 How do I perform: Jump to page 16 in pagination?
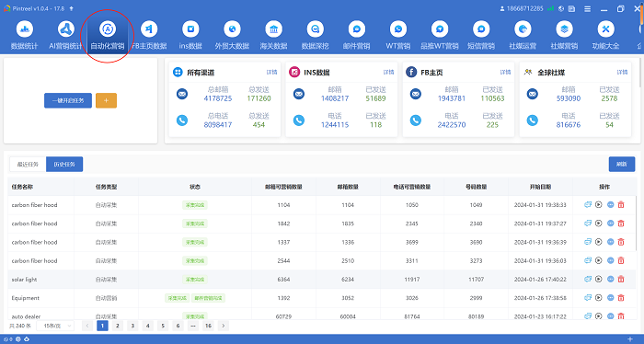208,326
